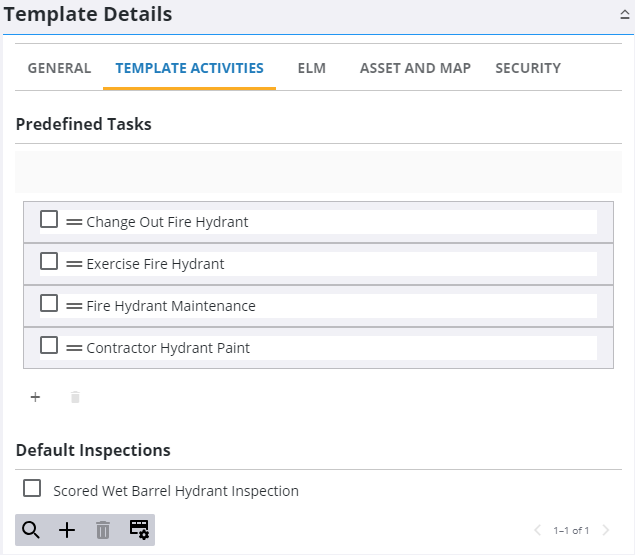Go to next page of inspections
This screenshot has height=555, width=635.
[605, 530]
